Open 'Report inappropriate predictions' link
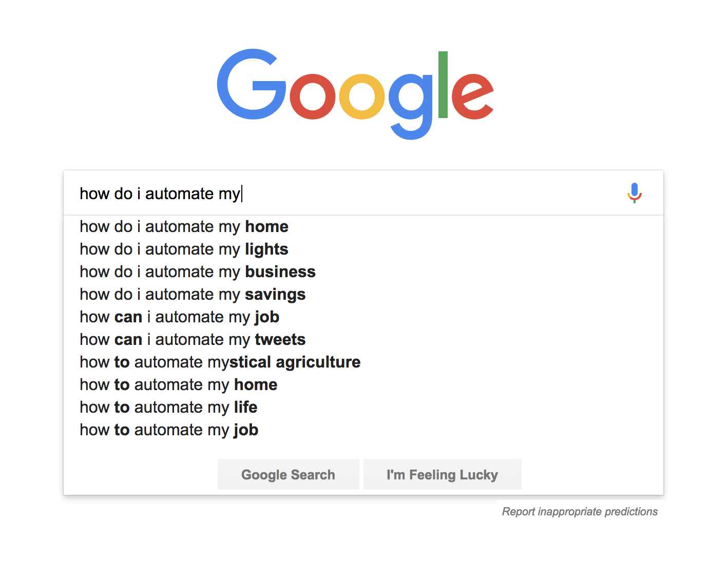The width and height of the screenshot is (728, 579). [x=580, y=511]
